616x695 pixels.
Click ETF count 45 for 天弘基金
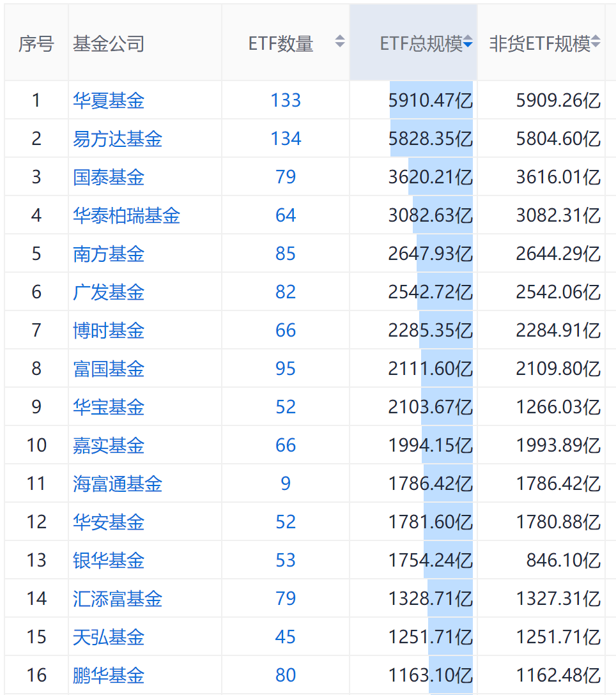[286, 637]
